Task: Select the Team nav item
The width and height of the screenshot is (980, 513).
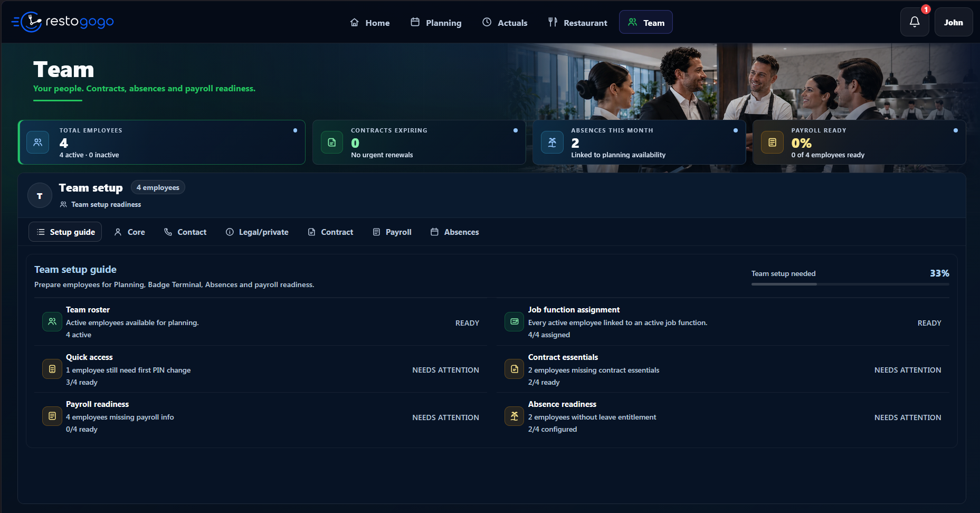Action: click(646, 23)
